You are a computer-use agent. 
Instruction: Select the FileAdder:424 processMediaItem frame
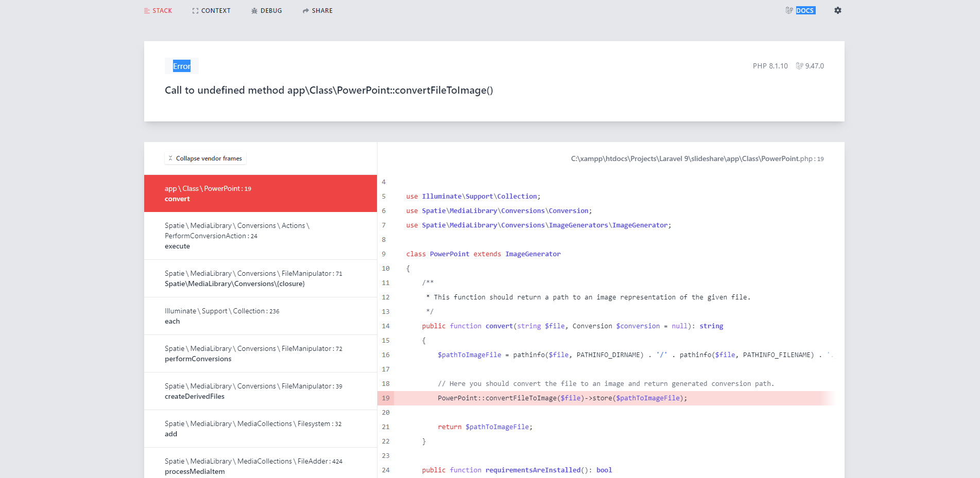(261, 463)
